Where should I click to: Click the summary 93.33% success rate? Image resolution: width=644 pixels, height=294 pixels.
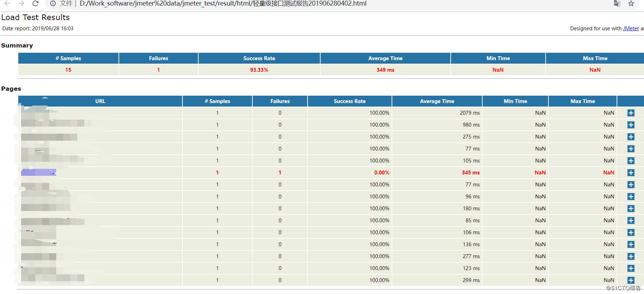(259, 70)
